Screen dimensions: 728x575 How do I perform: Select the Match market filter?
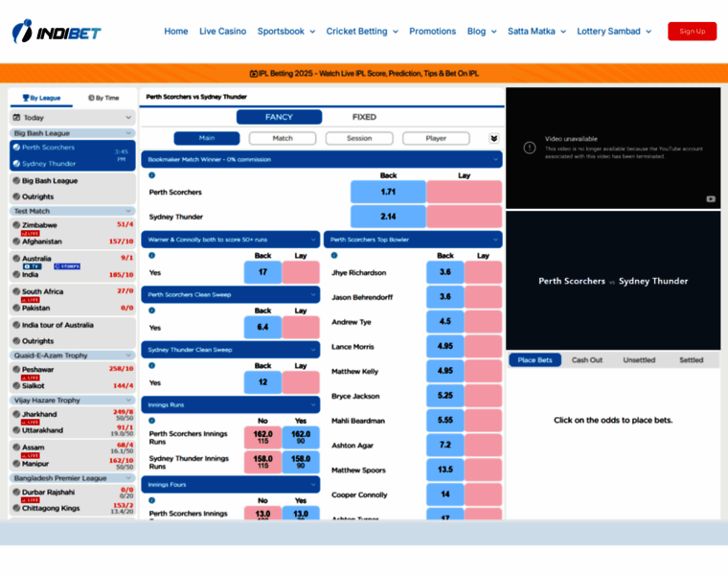click(x=283, y=138)
